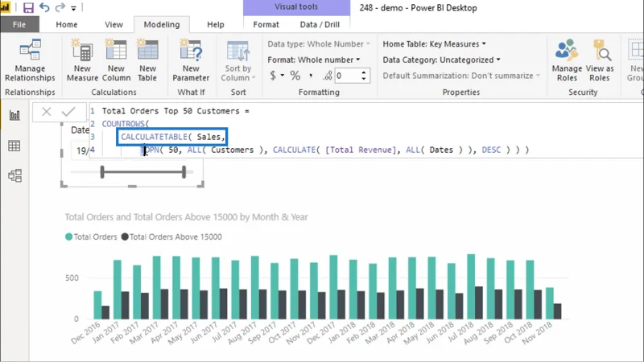Screen dimensions: 644x362
Task: Open the Data type dropdown
Action: click(x=319, y=44)
